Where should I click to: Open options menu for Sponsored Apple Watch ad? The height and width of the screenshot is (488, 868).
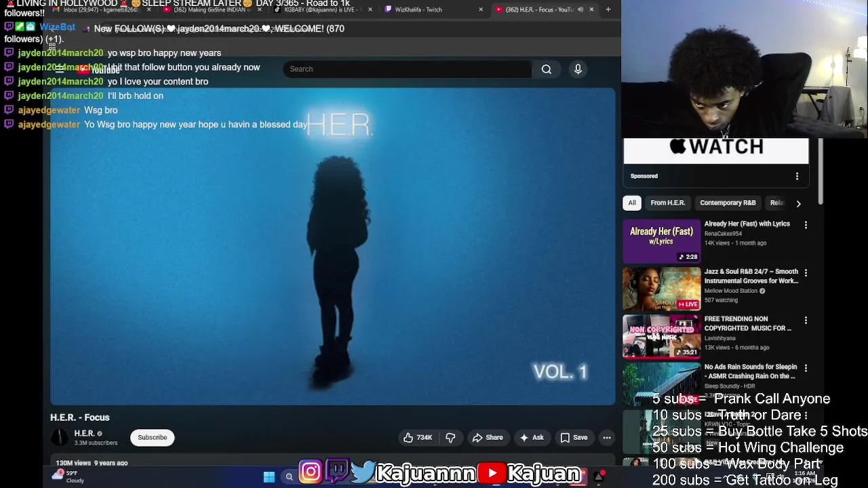point(797,176)
